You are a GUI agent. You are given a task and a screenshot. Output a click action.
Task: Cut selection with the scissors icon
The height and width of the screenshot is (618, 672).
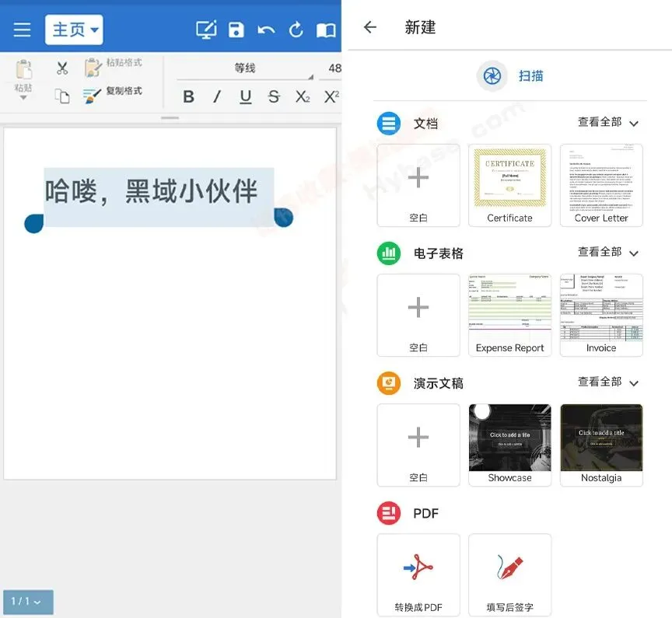coord(62,68)
